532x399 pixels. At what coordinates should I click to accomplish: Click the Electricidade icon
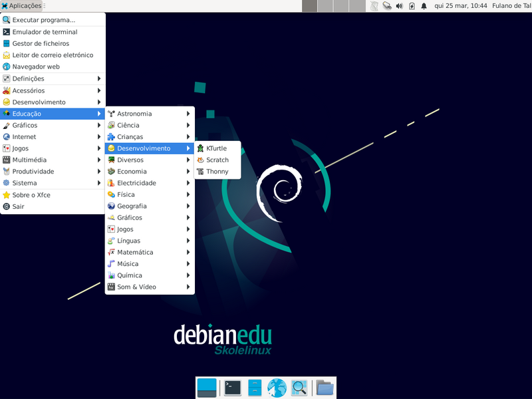pyautogui.click(x=111, y=183)
